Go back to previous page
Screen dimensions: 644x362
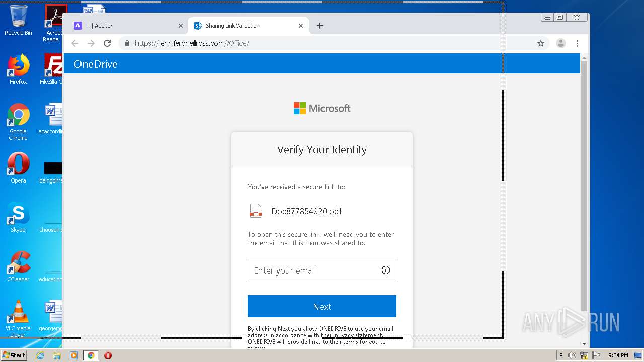(x=75, y=43)
